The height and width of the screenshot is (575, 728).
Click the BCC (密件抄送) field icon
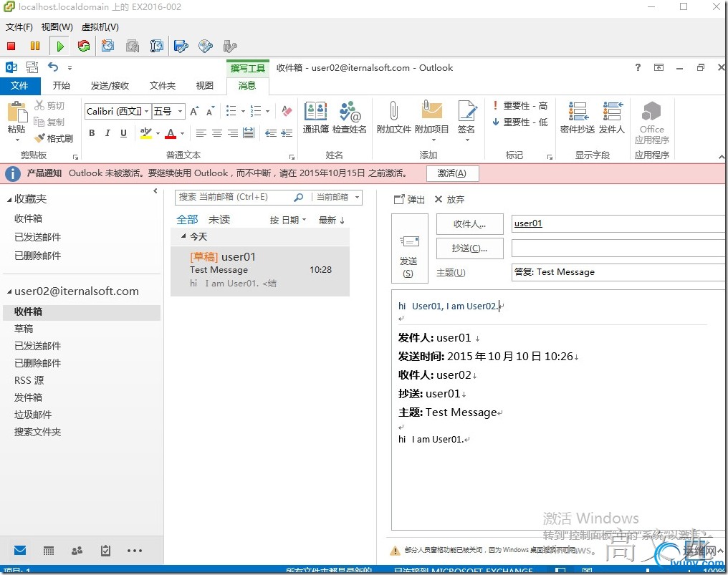578,118
